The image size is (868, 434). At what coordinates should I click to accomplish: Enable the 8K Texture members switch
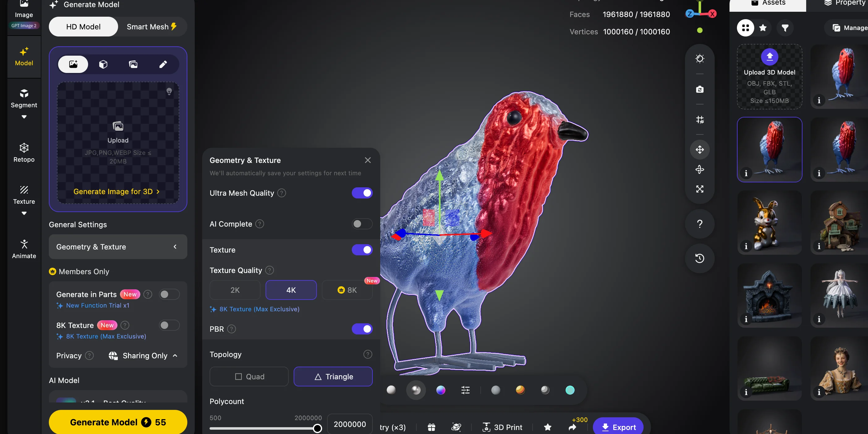[x=169, y=325]
